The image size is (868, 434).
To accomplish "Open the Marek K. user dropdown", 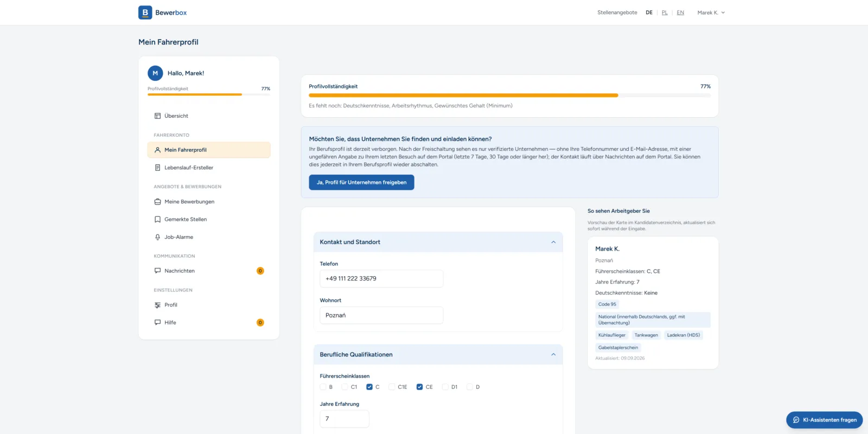I will pyautogui.click(x=711, y=12).
